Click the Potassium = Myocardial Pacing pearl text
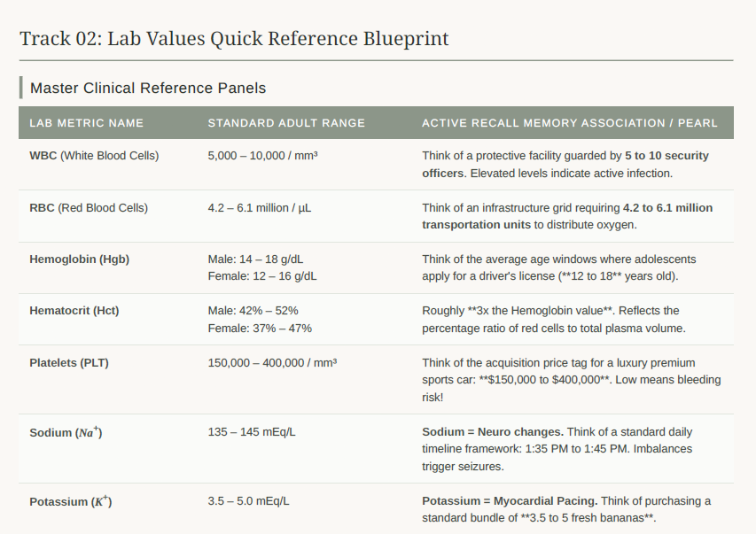 (510, 500)
